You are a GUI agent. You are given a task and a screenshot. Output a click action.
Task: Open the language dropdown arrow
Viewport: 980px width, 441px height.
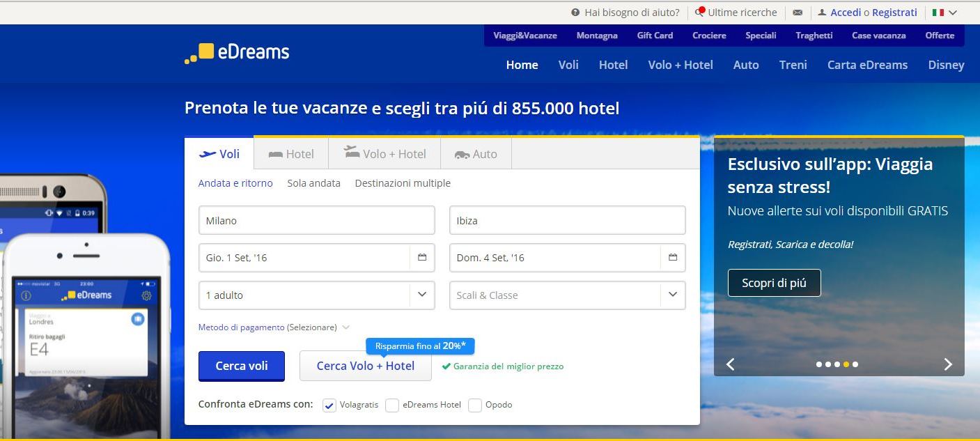(953, 13)
